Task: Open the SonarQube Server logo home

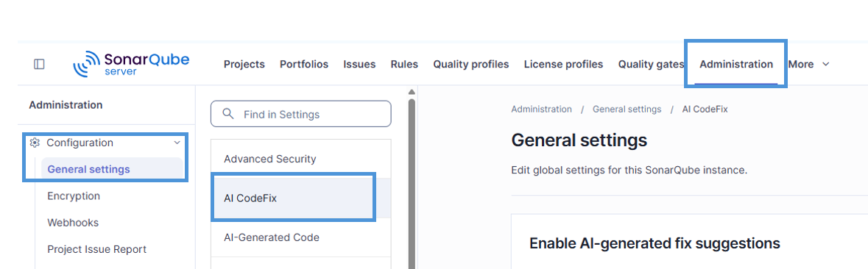Action: click(x=131, y=64)
